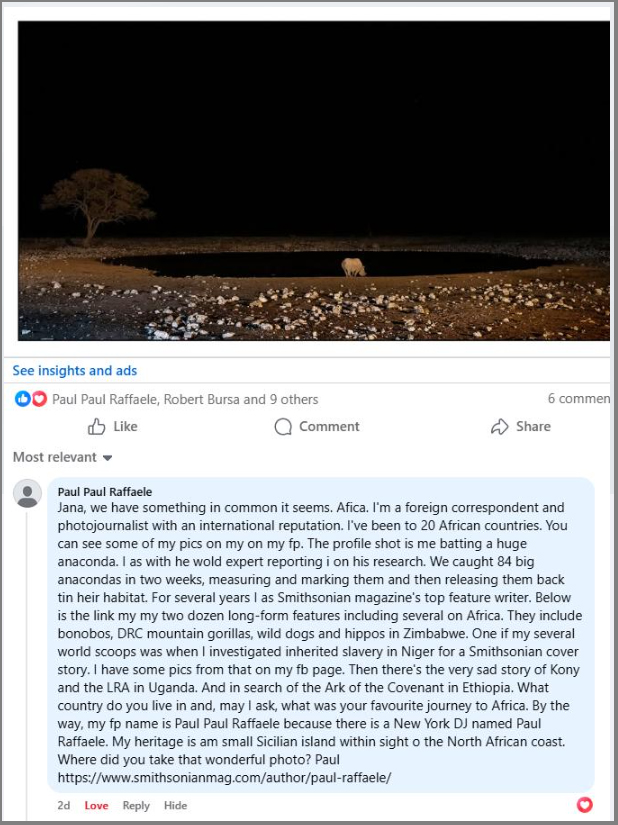Click the rhino standing at the waterhole
The image size is (618, 825).
pyautogui.click(x=353, y=266)
